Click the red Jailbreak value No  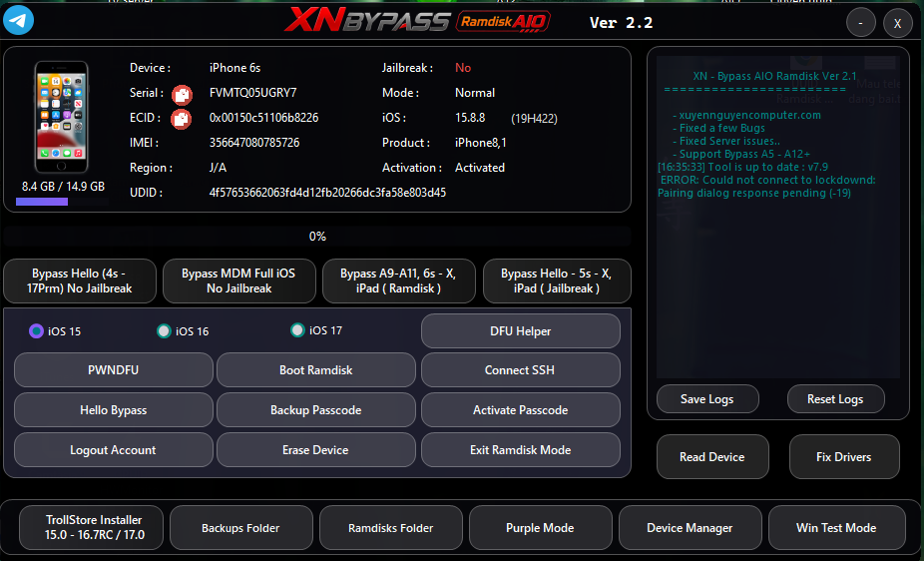pos(463,68)
